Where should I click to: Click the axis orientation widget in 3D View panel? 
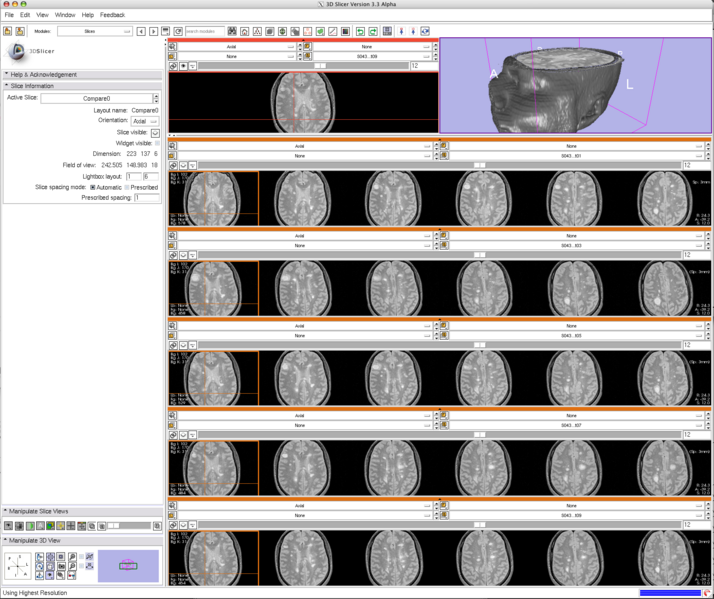pos(18,567)
